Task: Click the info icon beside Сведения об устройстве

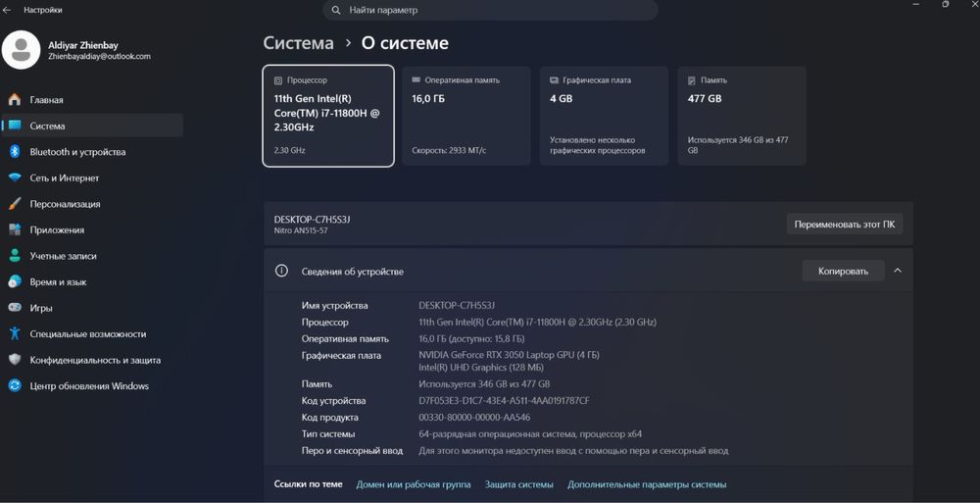Action: click(282, 271)
